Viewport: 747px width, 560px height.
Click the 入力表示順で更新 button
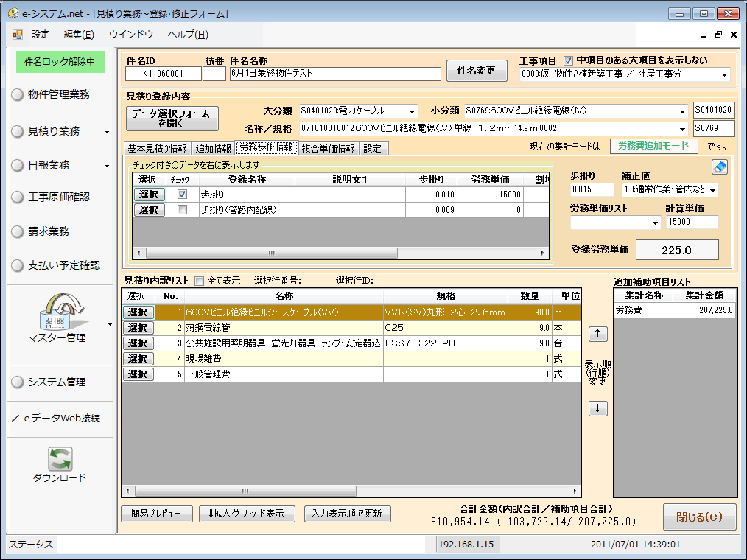point(347,514)
